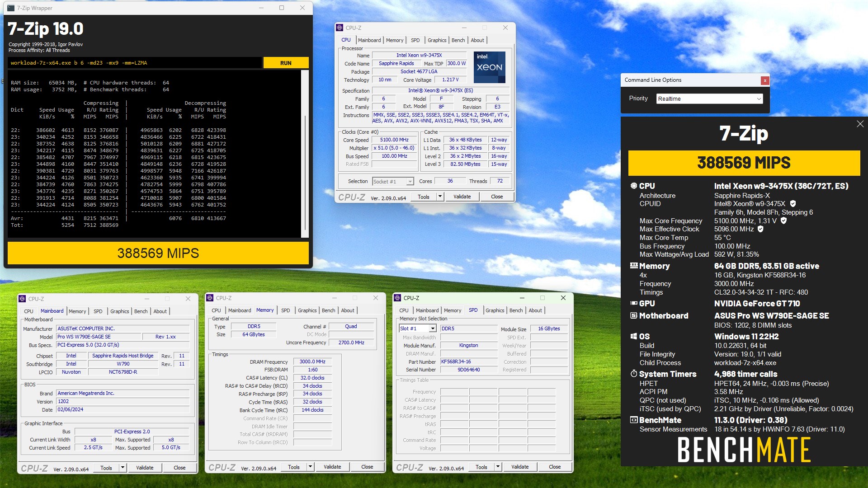Click the BIOS Version 1202 field
The width and height of the screenshot is (868, 488).
(x=123, y=401)
